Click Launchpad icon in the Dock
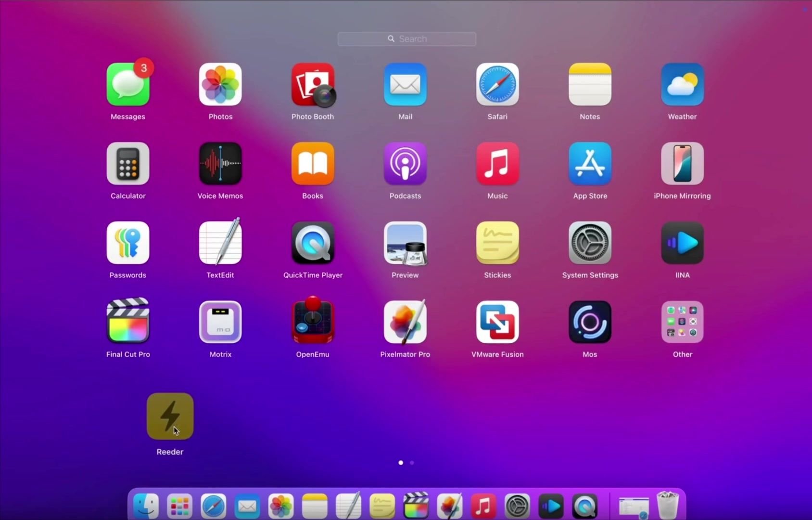 tap(179, 506)
